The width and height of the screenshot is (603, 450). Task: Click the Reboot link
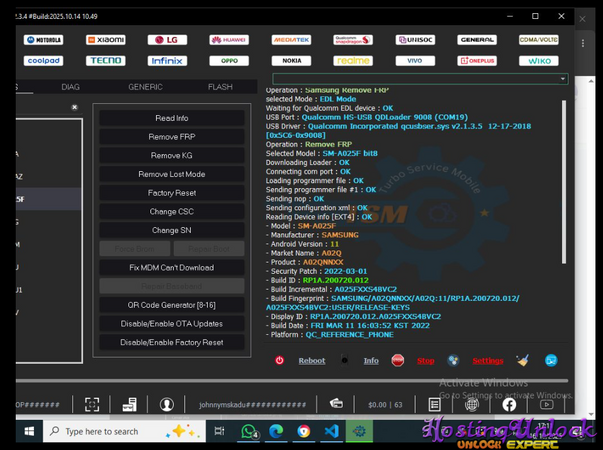coord(312,361)
